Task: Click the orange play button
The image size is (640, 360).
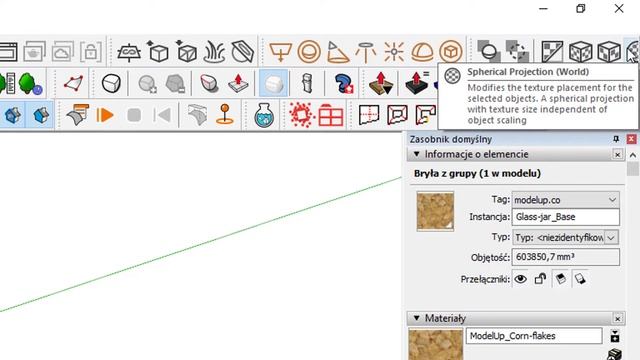Action: click(x=105, y=115)
